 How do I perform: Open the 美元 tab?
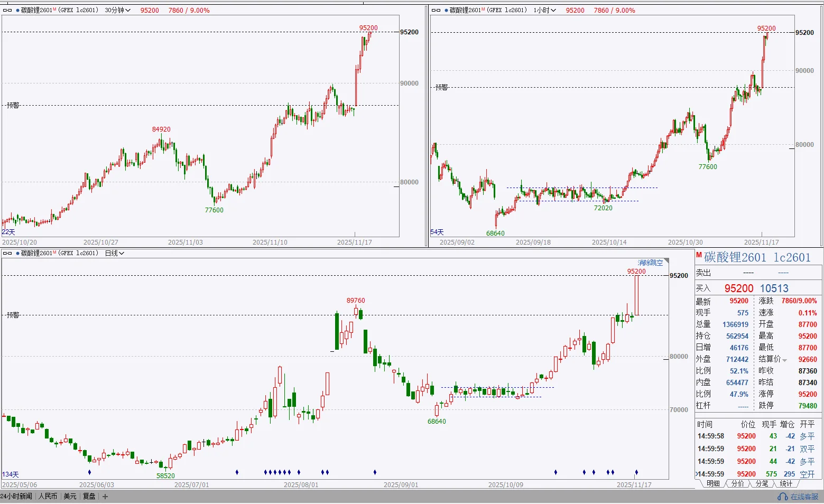70,497
